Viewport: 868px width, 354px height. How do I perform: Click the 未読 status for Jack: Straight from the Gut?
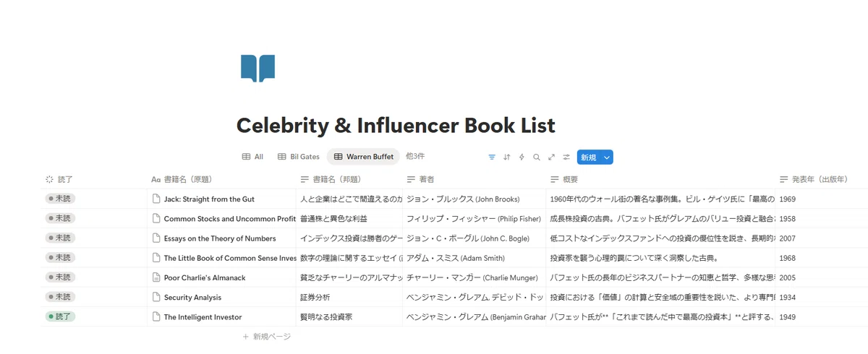click(60, 199)
